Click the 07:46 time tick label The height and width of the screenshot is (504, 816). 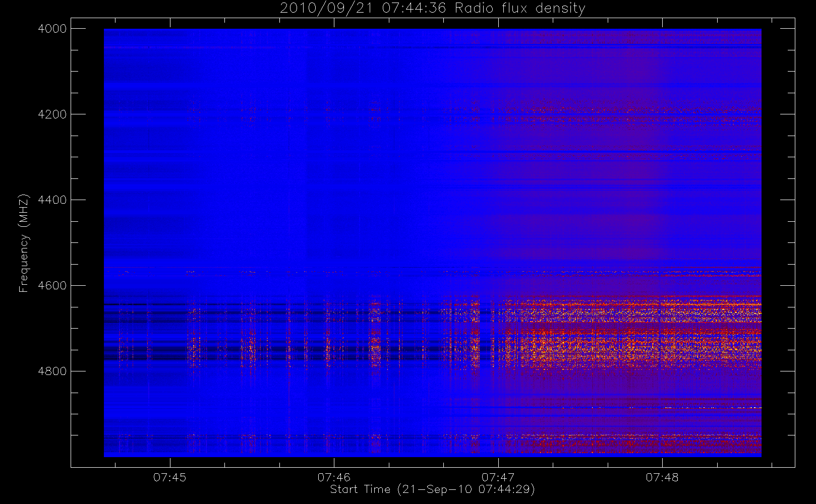coord(334,477)
